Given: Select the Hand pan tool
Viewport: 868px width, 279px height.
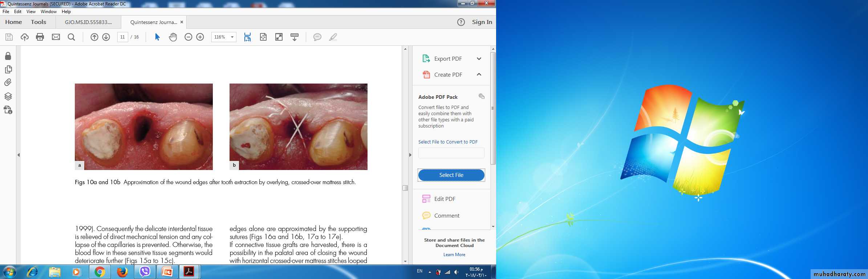Looking at the screenshot, I should click(173, 37).
